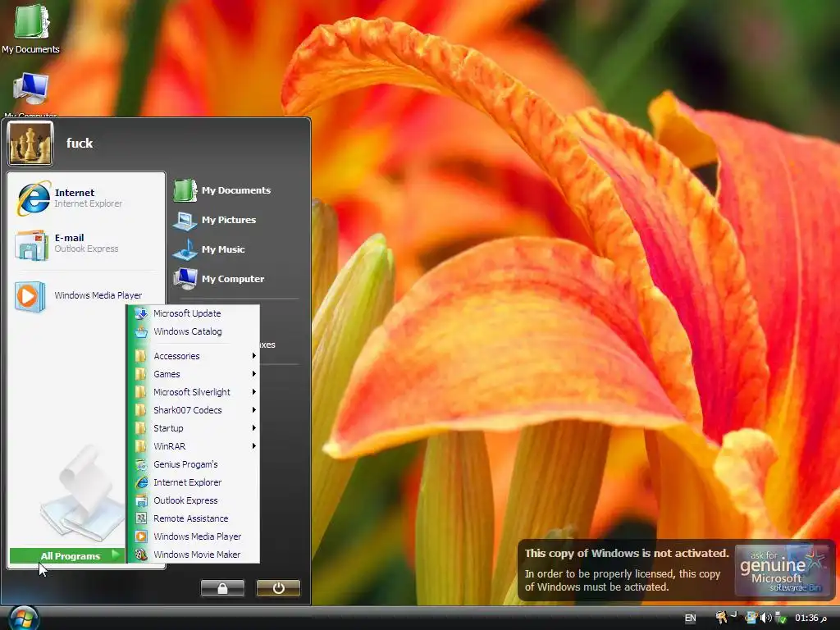Open Internet Explorer from pinned Internet entry
Screen dimensions: 840x630
coord(85,198)
